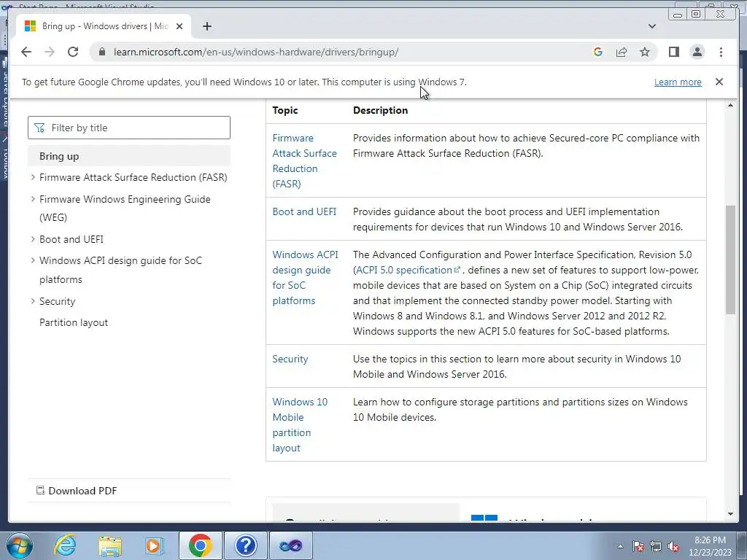Open Firmware Windows Engineering Guide (WEG) entry
Image resolution: width=747 pixels, height=560 pixels.
[125, 208]
